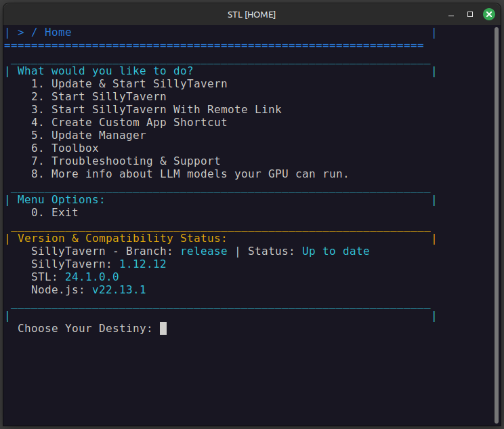Click Node.js version 'v22.13.1'
504x429 pixels.
119,290
